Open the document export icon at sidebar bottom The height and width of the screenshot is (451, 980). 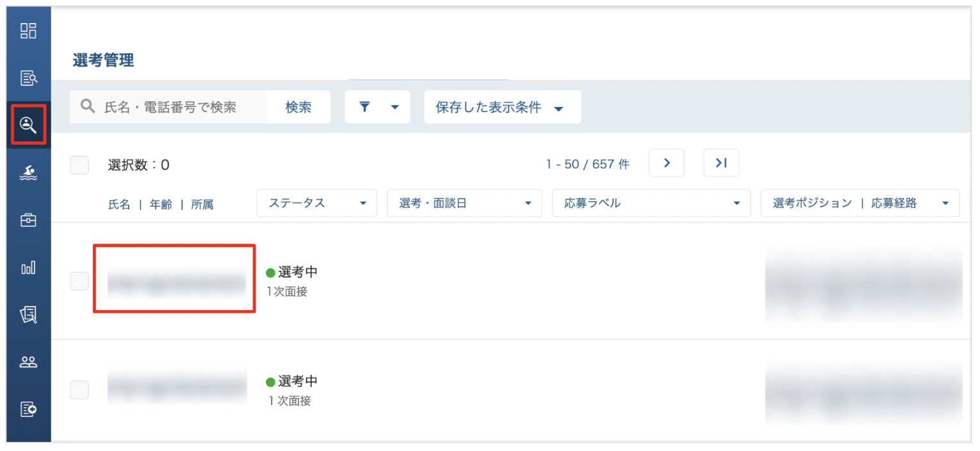point(28,409)
